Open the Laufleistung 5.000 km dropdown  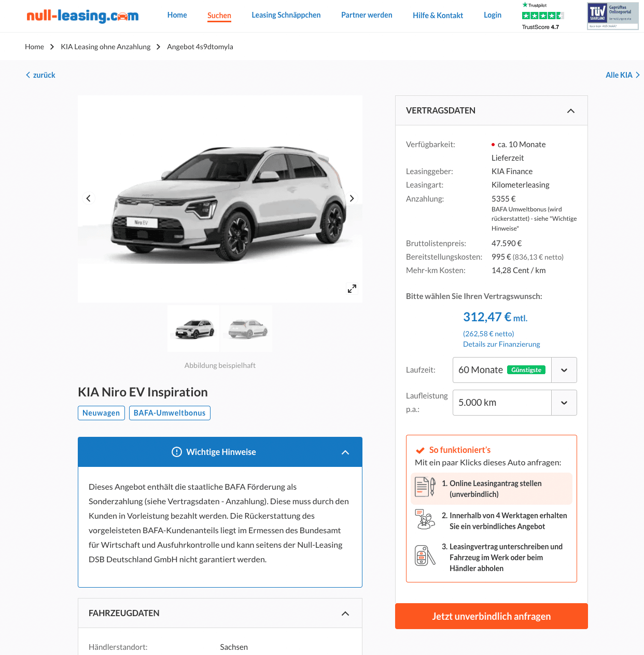tap(514, 403)
